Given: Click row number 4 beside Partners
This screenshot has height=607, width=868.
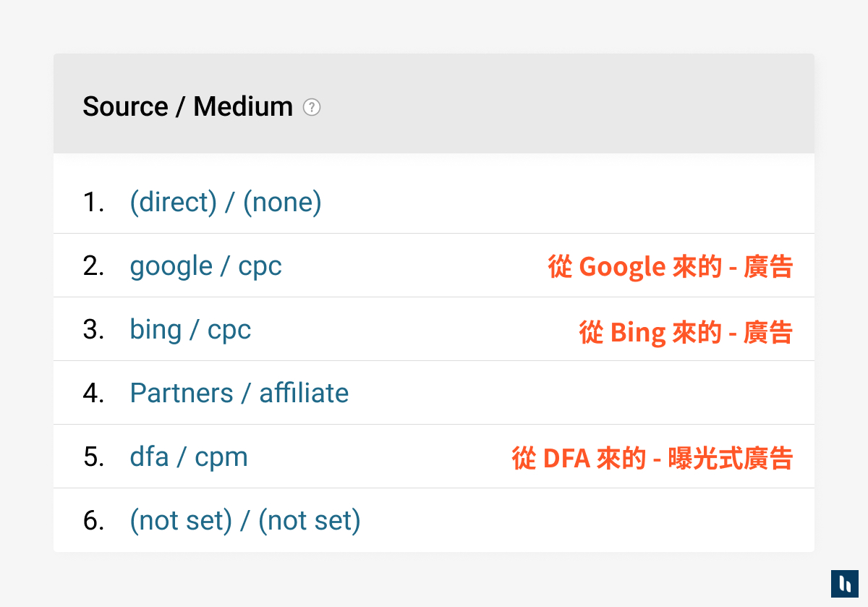Looking at the screenshot, I should pos(93,393).
